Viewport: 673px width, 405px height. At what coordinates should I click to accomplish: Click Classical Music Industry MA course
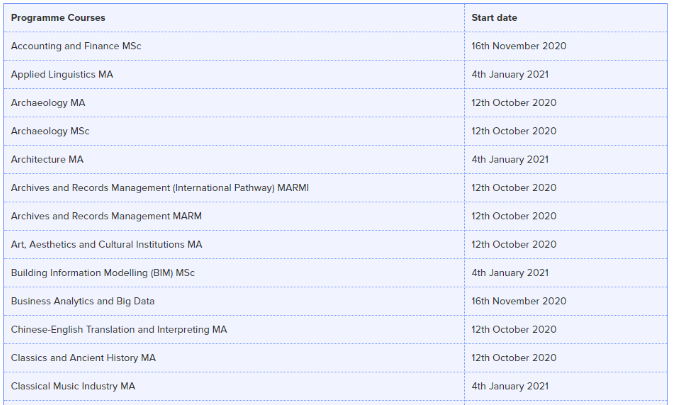[73, 386]
